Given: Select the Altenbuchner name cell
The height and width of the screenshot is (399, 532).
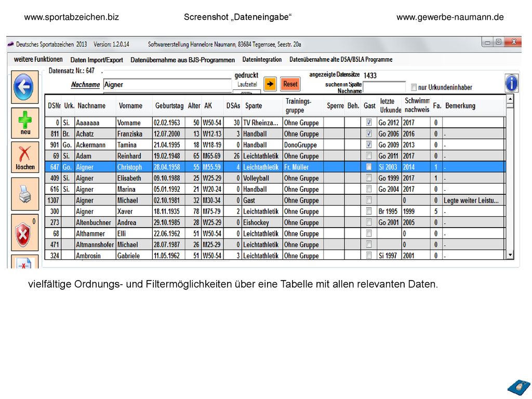Looking at the screenshot, I should click(96, 222).
